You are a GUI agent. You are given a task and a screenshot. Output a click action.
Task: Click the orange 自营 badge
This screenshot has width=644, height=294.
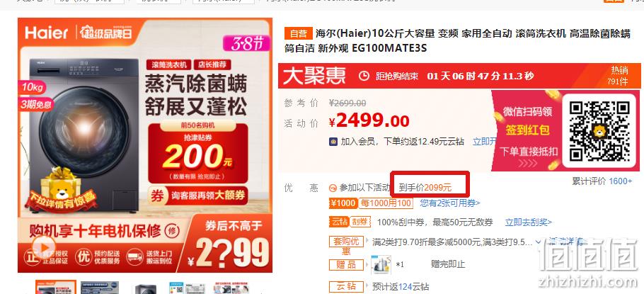299,34
